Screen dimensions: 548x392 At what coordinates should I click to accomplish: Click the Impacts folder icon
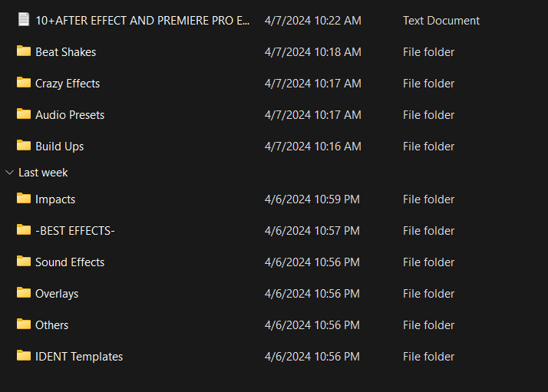pyautogui.click(x=24, y=199)
